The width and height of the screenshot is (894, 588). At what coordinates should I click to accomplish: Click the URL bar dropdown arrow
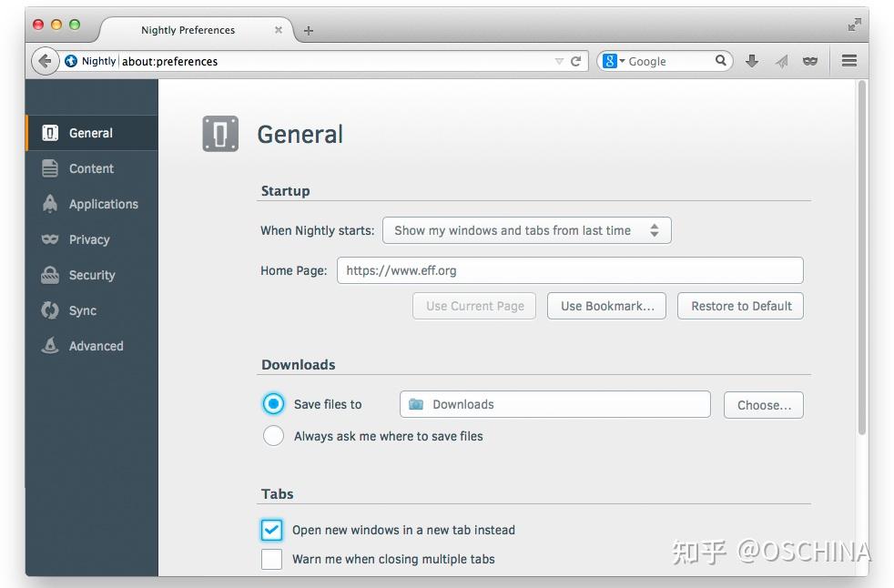tap(561, 61)
